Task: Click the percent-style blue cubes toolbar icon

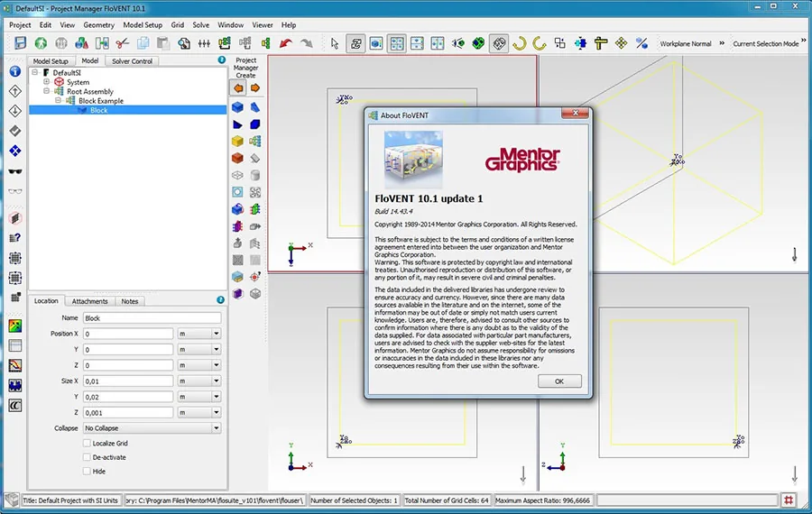Action: coord(641,43)
